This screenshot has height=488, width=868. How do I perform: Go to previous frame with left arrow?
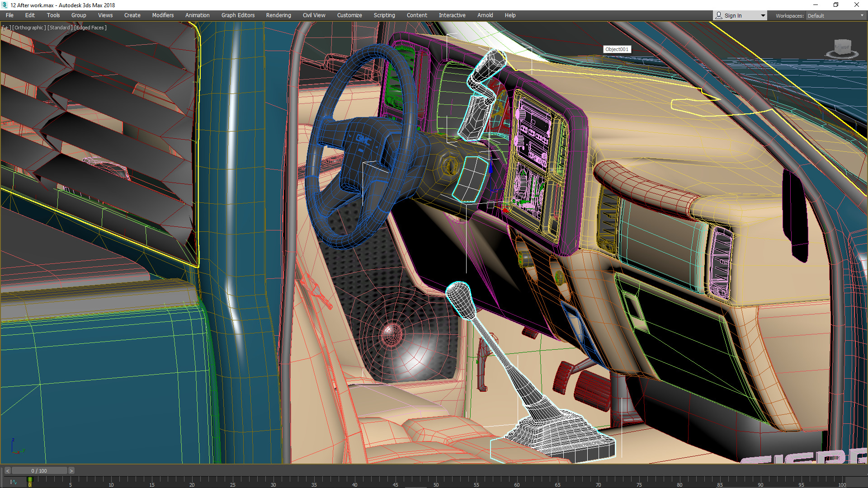click(x=7, y=471)
